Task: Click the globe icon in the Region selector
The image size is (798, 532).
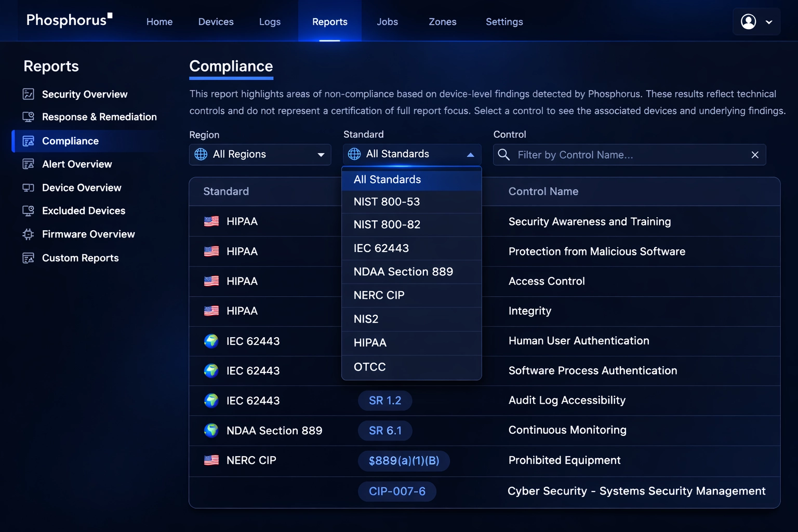Action: [x=201, y=154]
